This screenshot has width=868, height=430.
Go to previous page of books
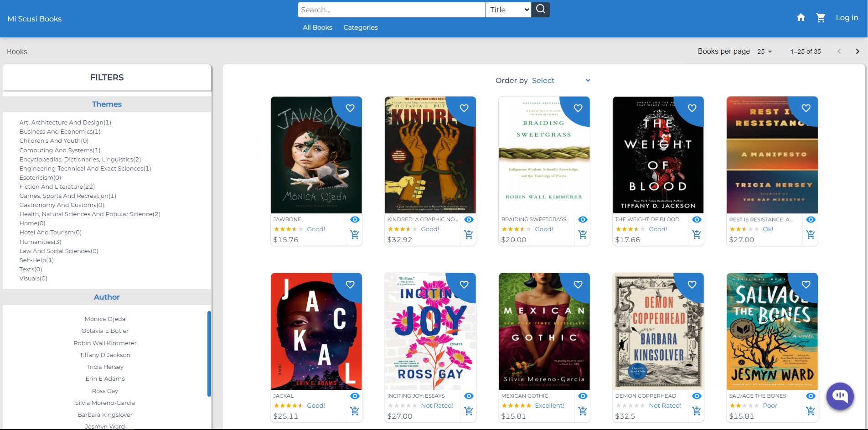(839, 52)
